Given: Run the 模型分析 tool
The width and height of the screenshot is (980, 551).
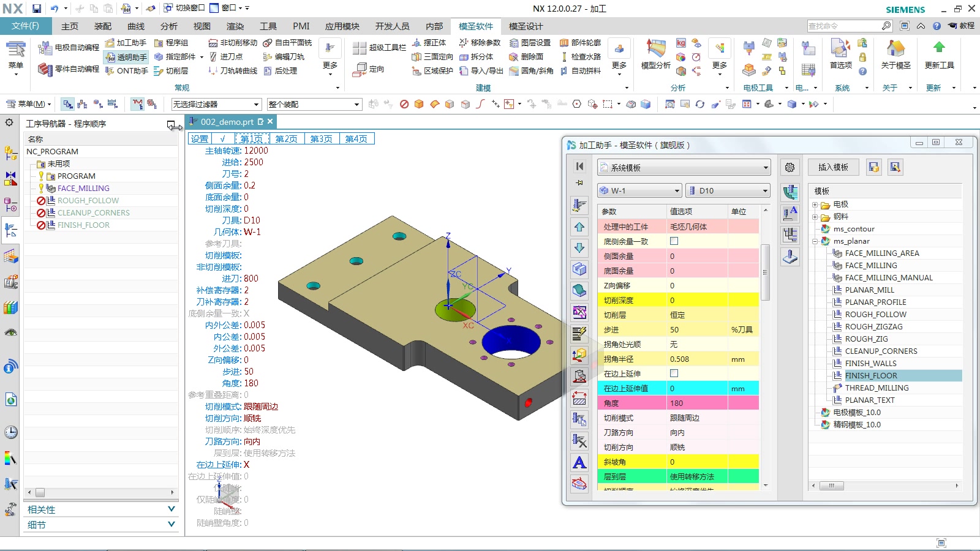Looking at the screenshot, I should tap(655, 54).
